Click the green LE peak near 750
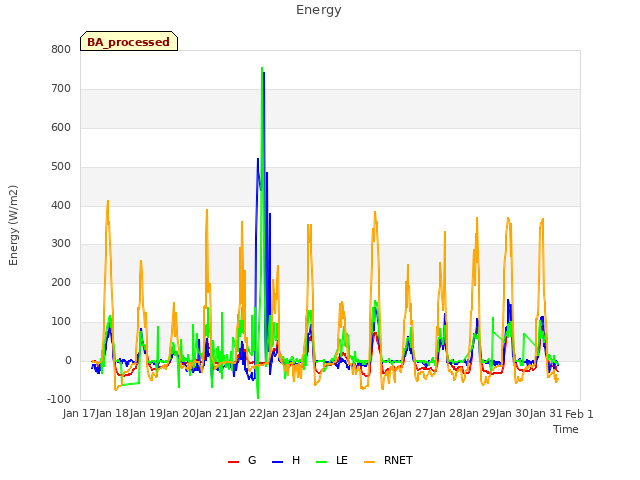Image resolution: width=640 pixels, height=480 pixels. (262, 68)
